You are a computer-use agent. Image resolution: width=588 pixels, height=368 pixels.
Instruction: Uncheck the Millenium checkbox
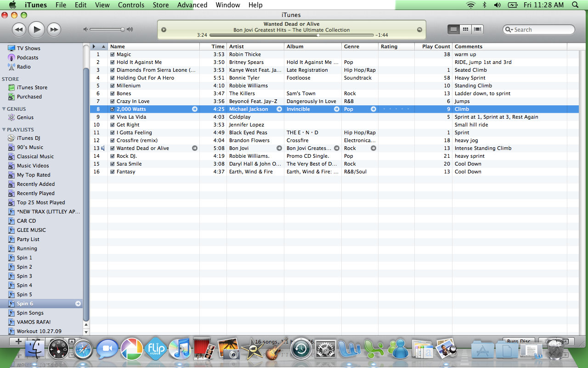(x=113, y=86)
